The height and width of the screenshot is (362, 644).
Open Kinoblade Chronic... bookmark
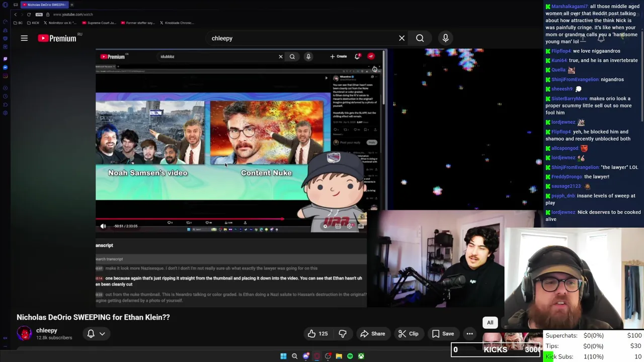[x=176, y=23]
